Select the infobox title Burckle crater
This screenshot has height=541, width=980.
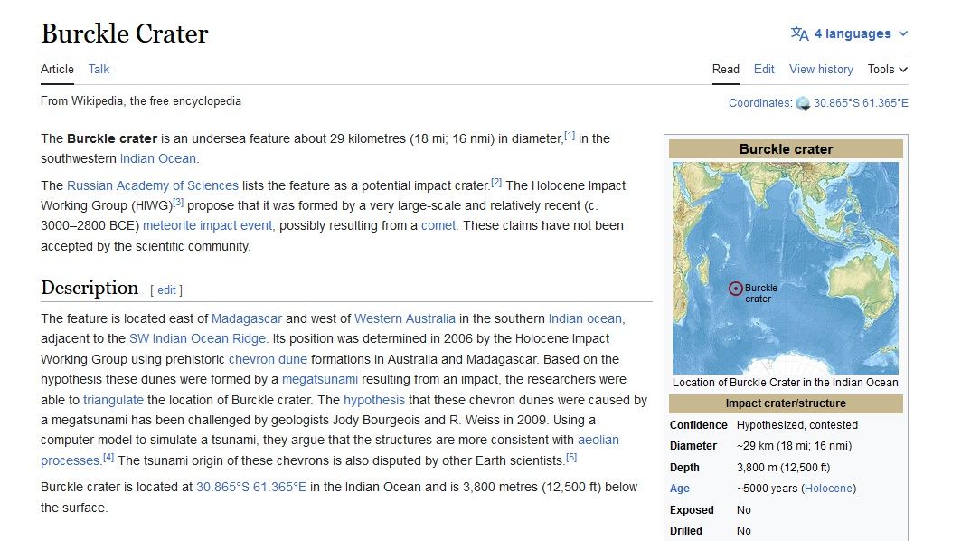(786, 149)
